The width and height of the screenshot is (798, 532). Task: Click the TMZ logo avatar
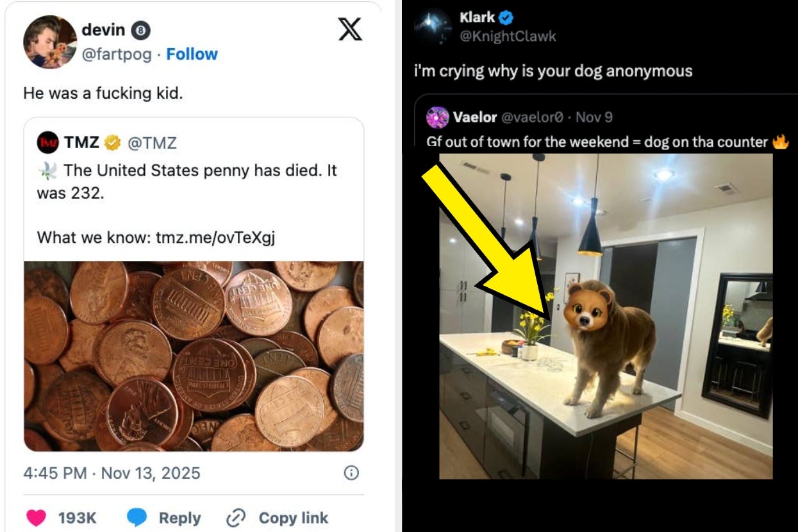click(48, 143)
